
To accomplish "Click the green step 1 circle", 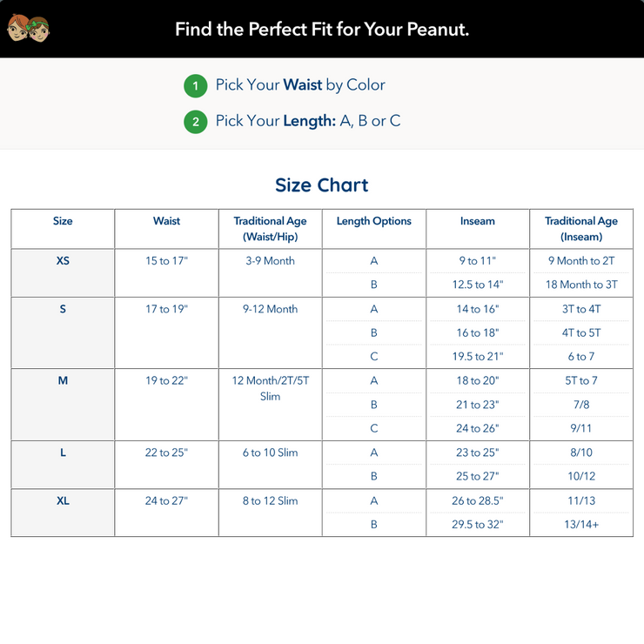I will (x=196, y=86).
